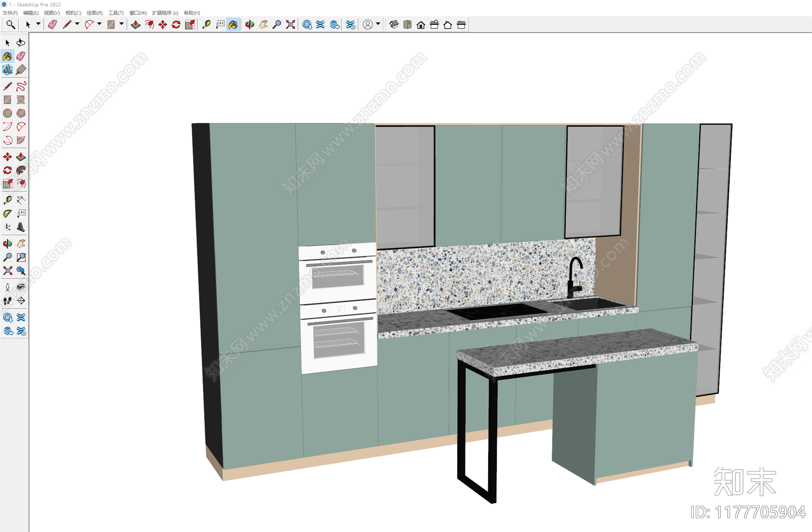Pick the Pie tool in side palette
This screenshot has width=812, height=532.
21,140
